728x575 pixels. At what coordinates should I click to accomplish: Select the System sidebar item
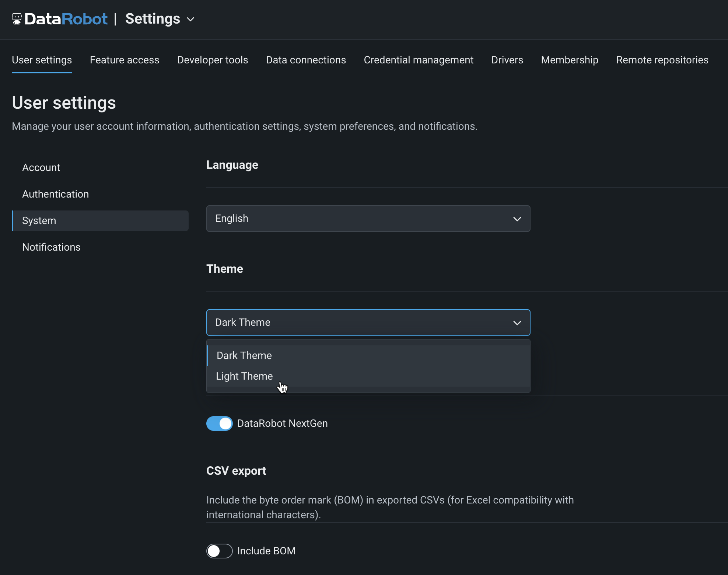[39, 221]
